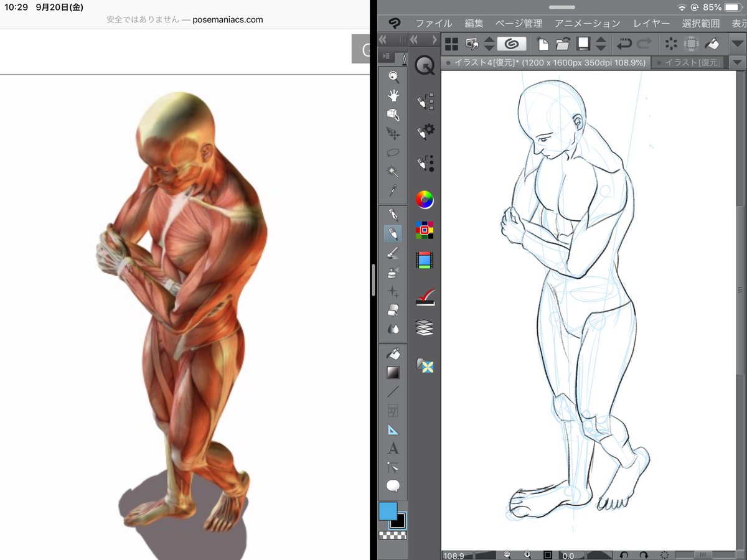Save the current canvas

pos(583,44)
